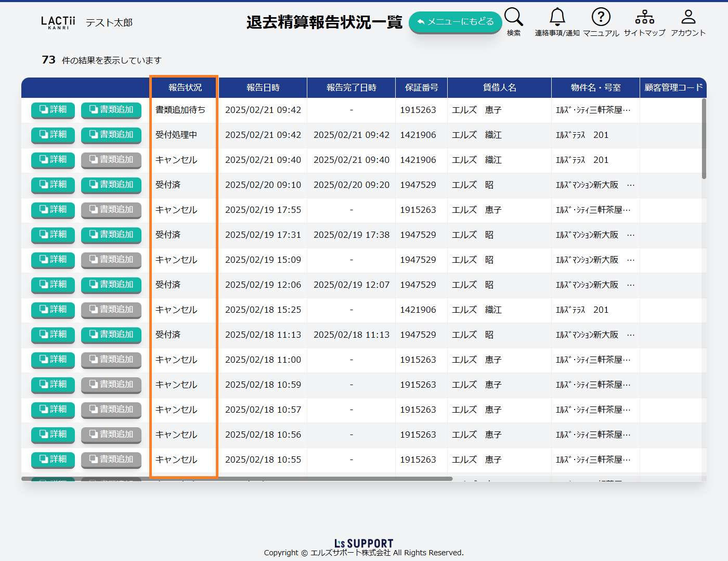Viewport: 728px width, 561px height.
Task: Click the 保証番号 column header
Action: [421, 87]
